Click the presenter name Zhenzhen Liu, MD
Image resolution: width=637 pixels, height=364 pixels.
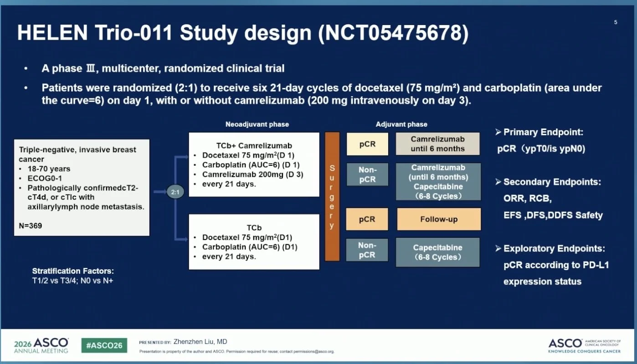pyautogui.click(x=200, y=342)
